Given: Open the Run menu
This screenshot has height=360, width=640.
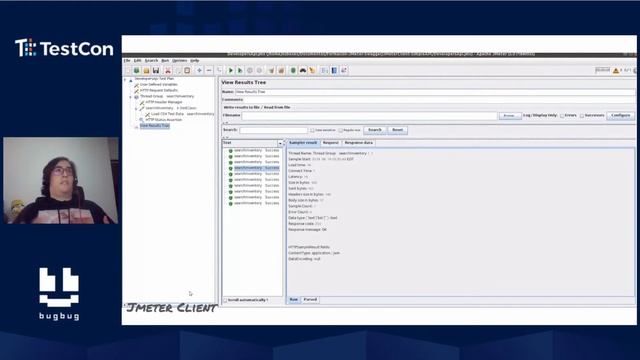Looking at the screenshot, I should tap(165, 60).
